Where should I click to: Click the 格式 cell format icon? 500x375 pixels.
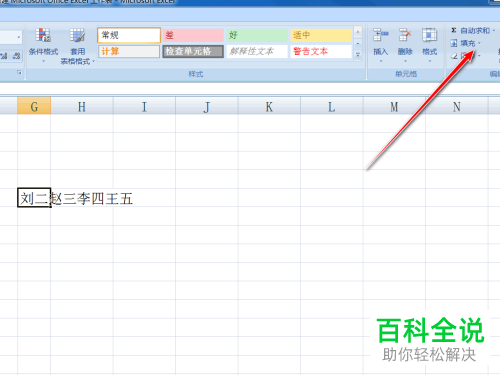(429, 35)
